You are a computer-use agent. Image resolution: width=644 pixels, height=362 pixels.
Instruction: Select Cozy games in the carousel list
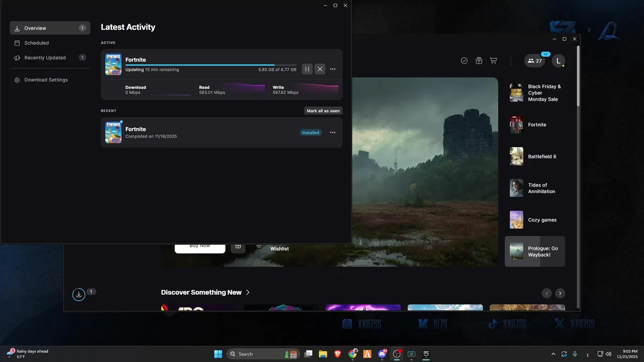[x=535, y=220]
